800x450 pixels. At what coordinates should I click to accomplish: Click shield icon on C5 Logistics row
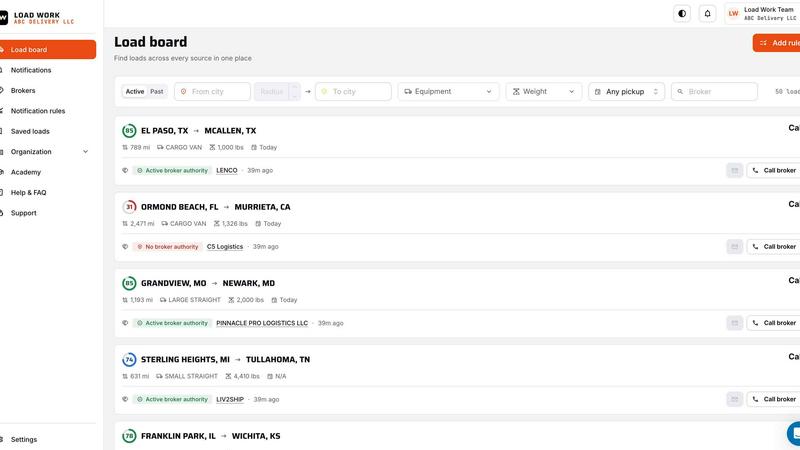click(125, 246)
